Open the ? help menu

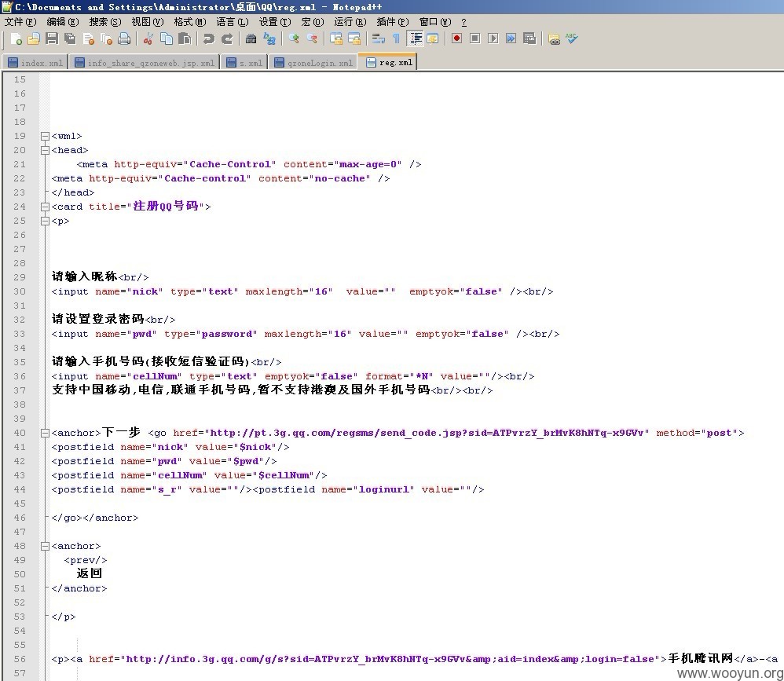[464, 22]
